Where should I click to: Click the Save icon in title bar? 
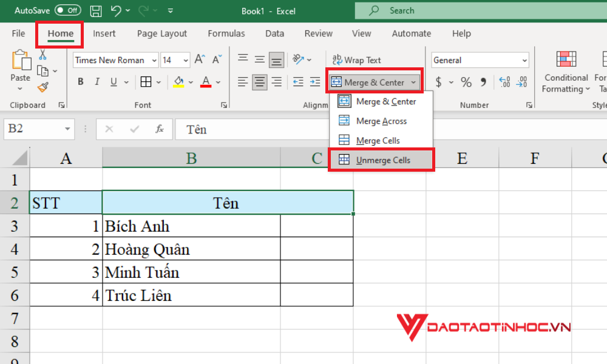[96, 11]
